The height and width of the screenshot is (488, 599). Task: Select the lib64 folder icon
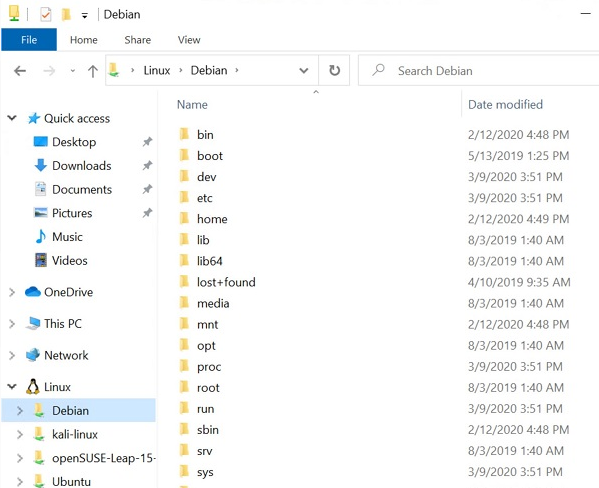click(x=184, y=261)
